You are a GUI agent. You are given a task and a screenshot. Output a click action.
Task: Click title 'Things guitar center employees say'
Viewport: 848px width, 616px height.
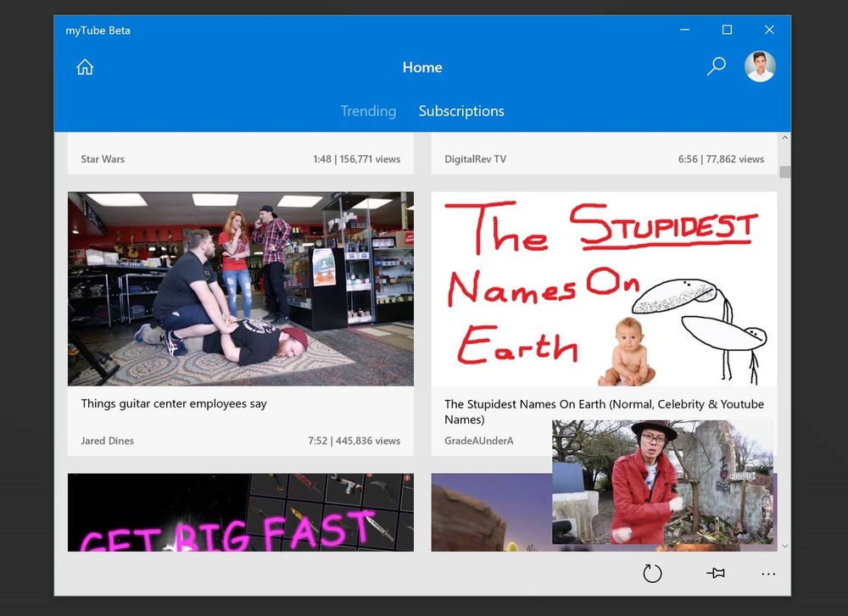pos(174,403)
